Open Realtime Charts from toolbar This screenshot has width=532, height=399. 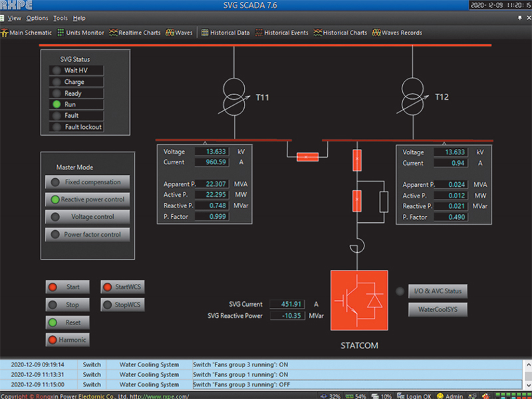pyautogui.click(x=135, y=33)
